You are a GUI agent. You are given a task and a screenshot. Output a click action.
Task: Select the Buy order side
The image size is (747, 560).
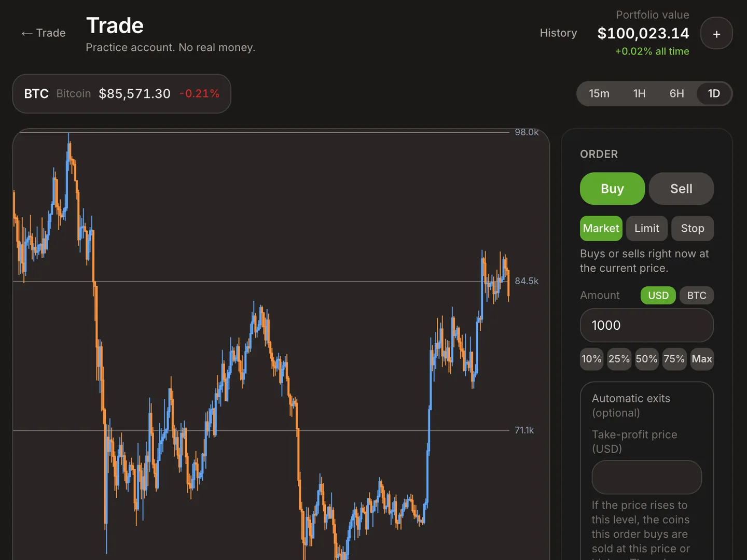click(x=612, y=189)
